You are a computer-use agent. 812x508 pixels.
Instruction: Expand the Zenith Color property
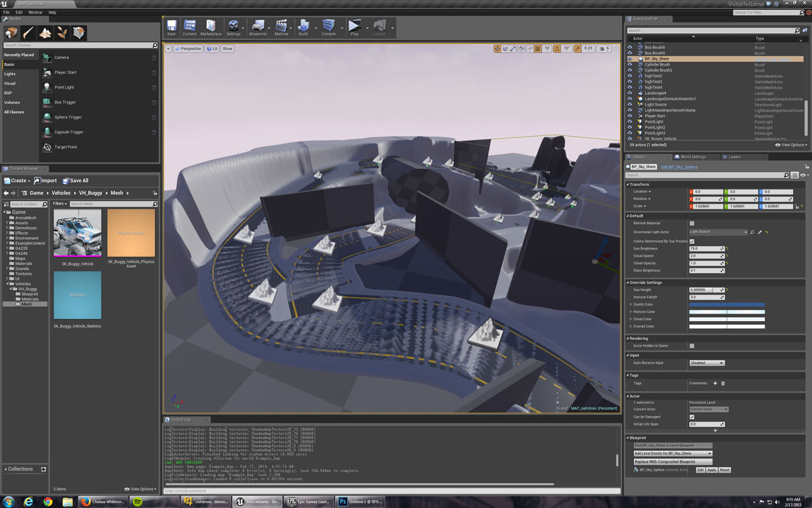pos(631,305)
